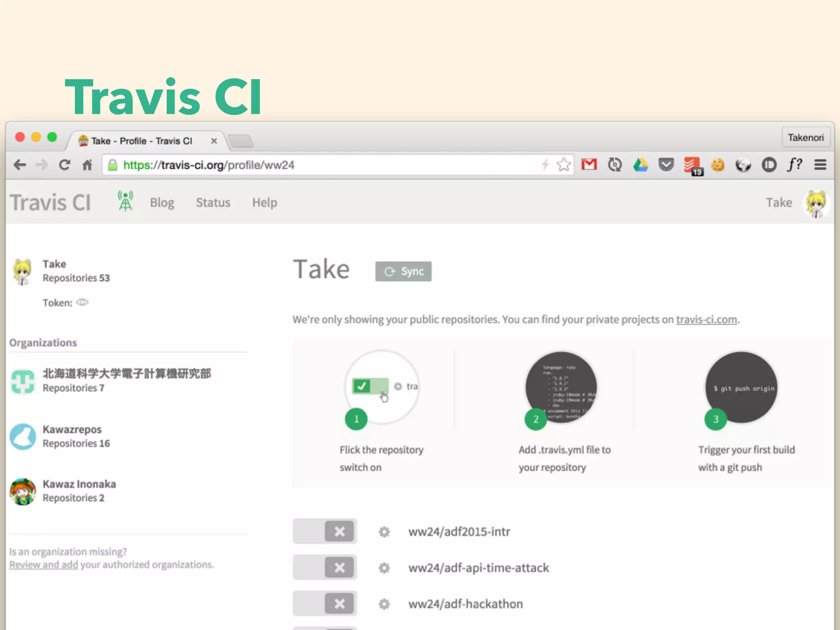Image resolution: width=840 pixels, height=630 pixels.
Task: Reveal the token with the eye icon
Action: 82,302
